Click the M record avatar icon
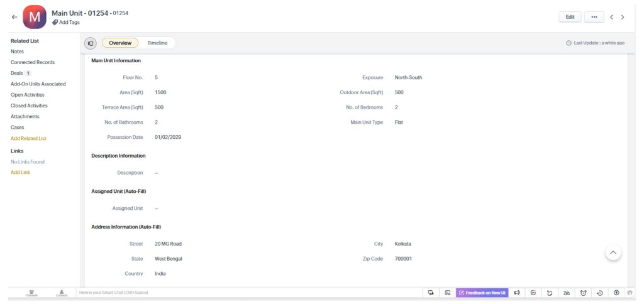Viewport: 644px width, 304px height. tap(35, 17)
